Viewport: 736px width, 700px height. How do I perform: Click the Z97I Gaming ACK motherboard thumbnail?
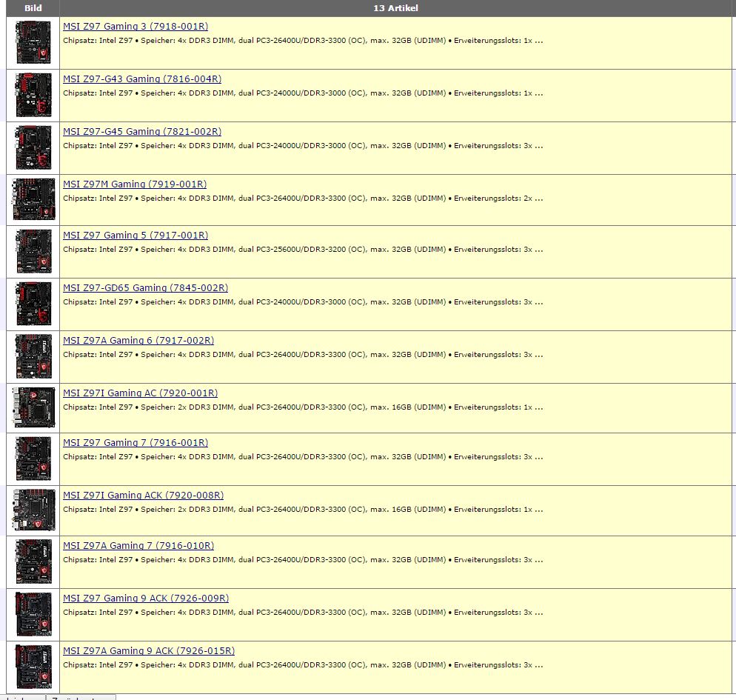coord(33,510)
